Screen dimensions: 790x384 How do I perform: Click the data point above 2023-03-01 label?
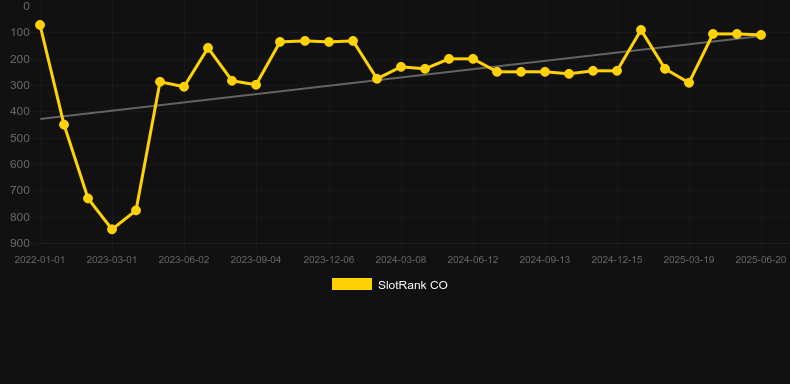coord(112,229)
